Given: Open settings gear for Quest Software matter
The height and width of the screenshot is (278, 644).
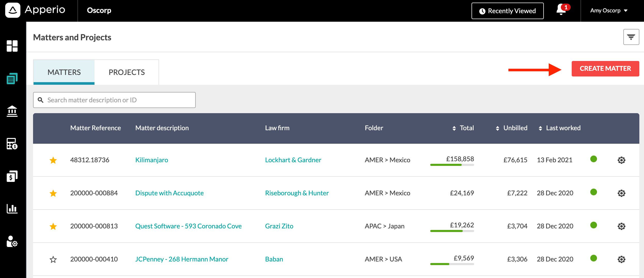Looking at the screenshot, I should pyautogui.click(x=621, y=226).
